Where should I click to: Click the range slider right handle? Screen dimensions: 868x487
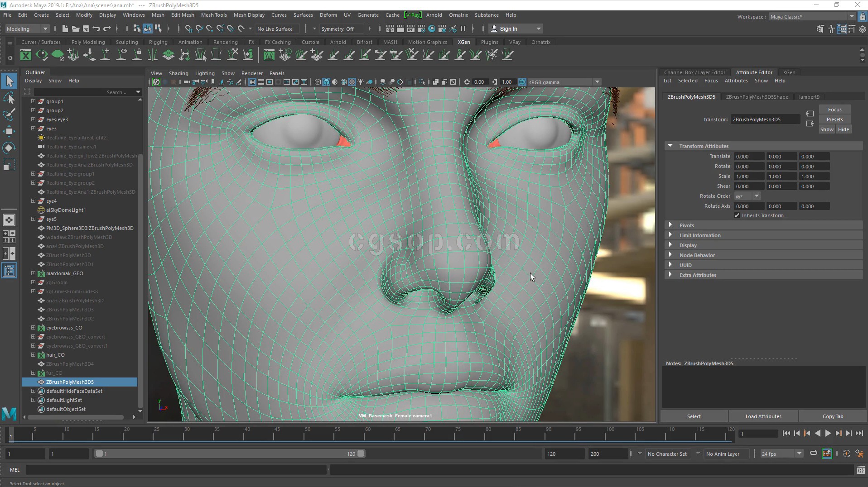(361, 454)
